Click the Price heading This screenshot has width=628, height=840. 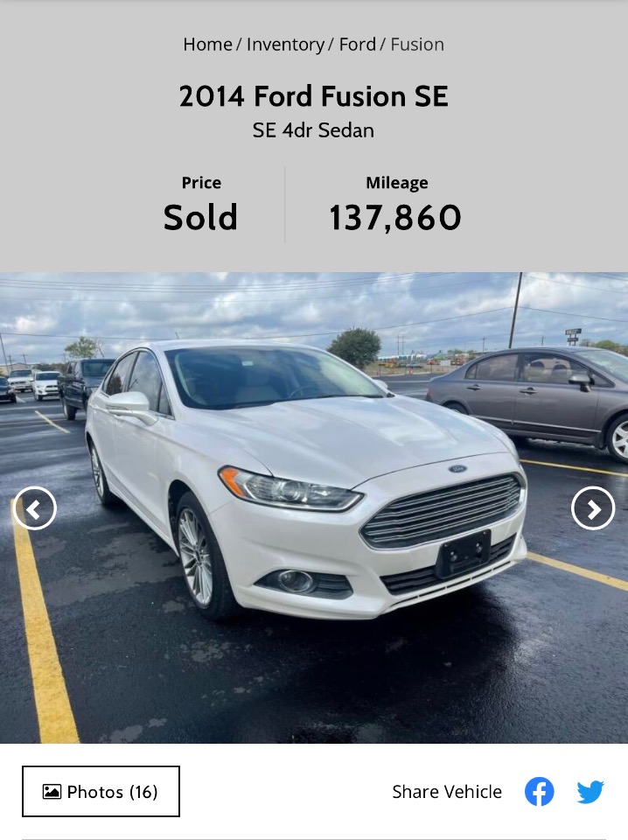click(x=201, y=183)
